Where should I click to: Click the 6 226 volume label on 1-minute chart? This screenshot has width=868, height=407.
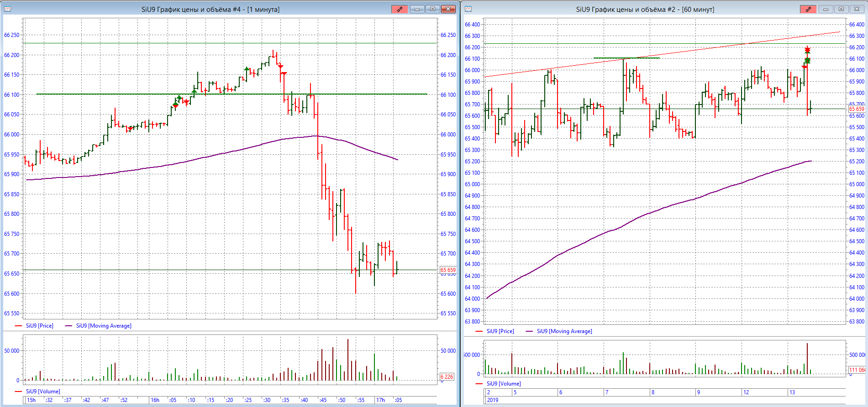[x=447, y=377]
